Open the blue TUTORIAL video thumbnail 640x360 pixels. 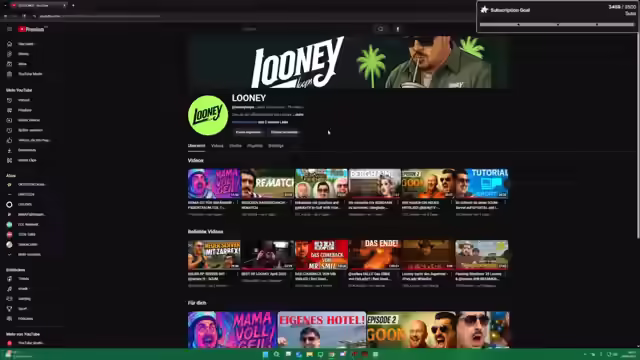click(482, 184)
